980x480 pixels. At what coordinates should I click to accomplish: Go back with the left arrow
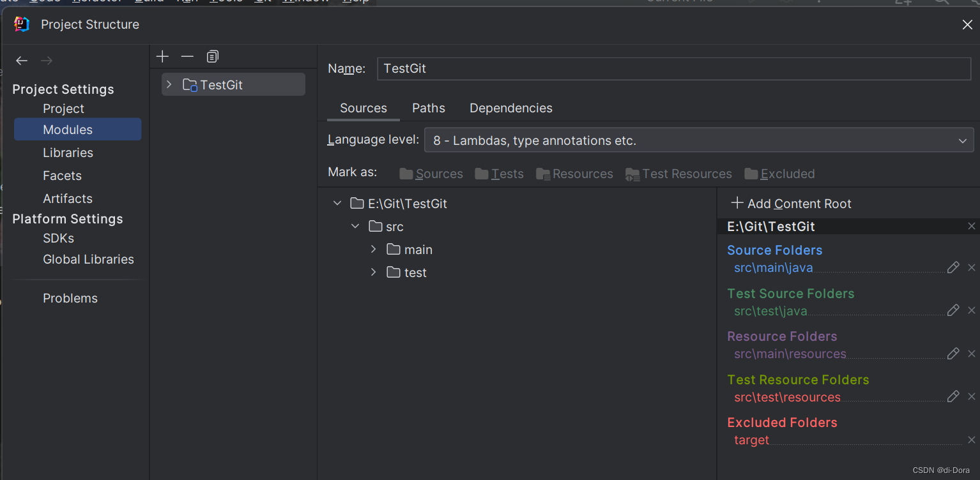click(x=22, y=61)
